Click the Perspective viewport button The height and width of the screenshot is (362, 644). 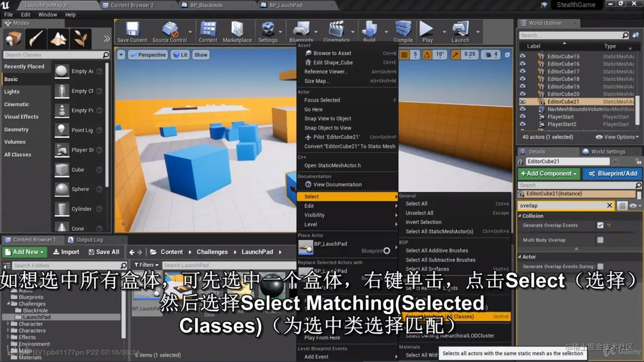pos(148,55)
